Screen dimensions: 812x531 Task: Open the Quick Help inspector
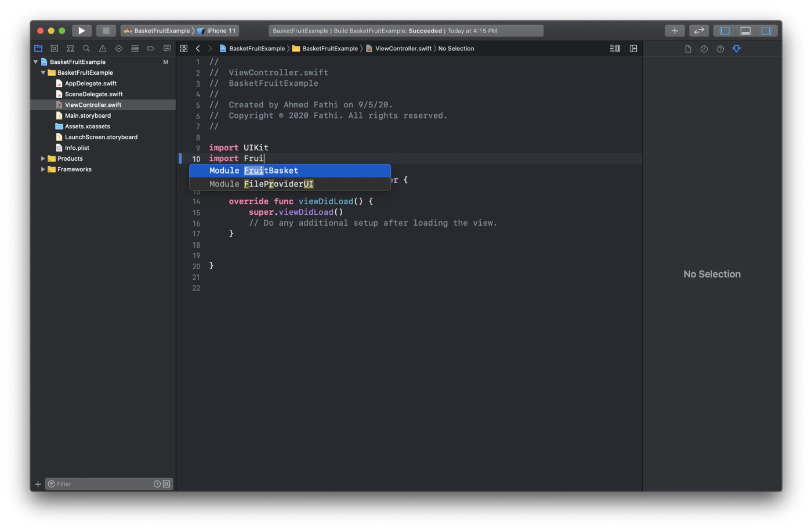(720, 49)
